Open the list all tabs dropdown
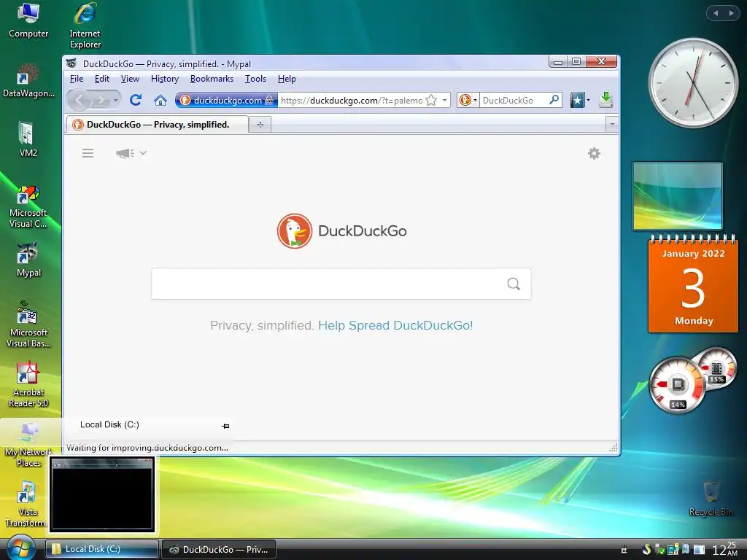 tap(612, 124)
